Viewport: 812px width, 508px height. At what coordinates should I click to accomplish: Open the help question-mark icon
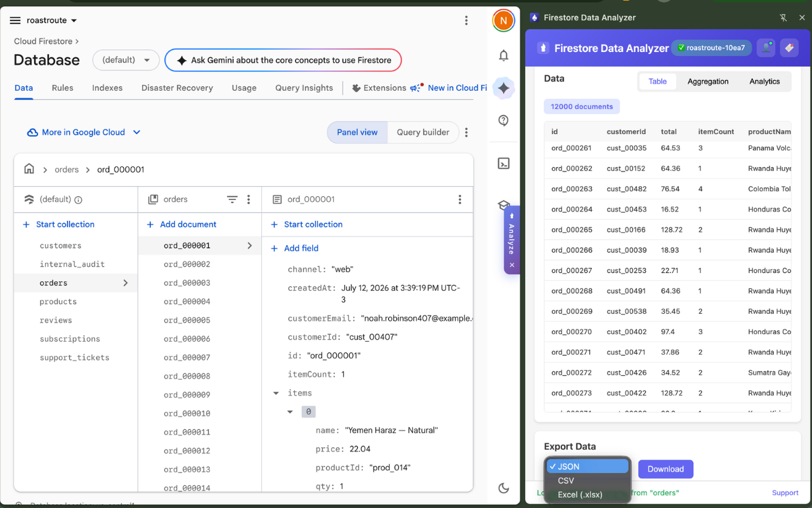point(504,121)
